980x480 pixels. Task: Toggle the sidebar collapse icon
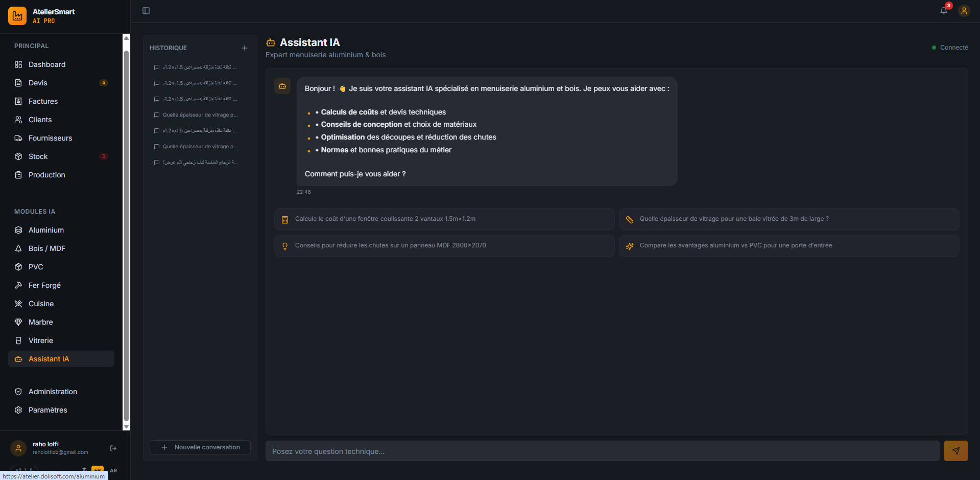pyautogui.click(x=146, y=11)
